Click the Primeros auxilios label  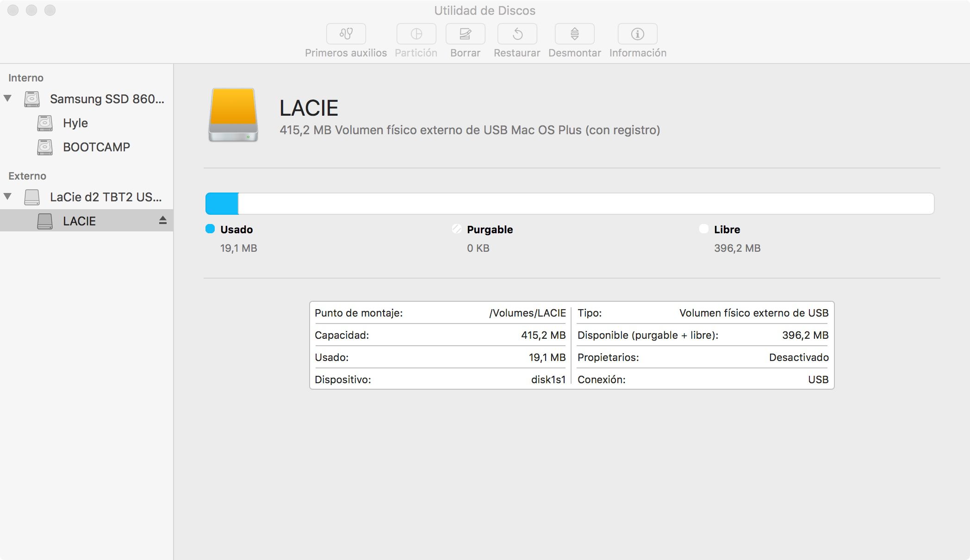tap(346, 53)
